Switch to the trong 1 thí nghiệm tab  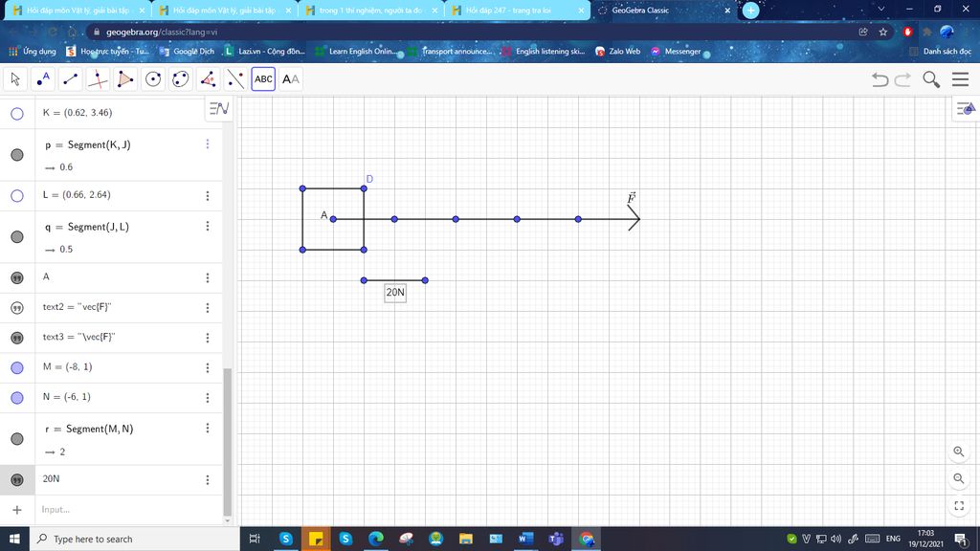pos(370,10)
